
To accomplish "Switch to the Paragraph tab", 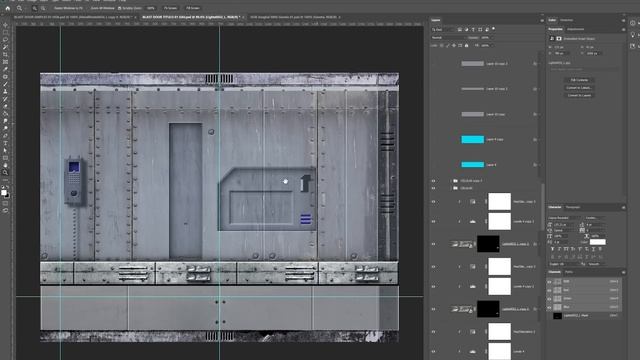I will point(573,207).
